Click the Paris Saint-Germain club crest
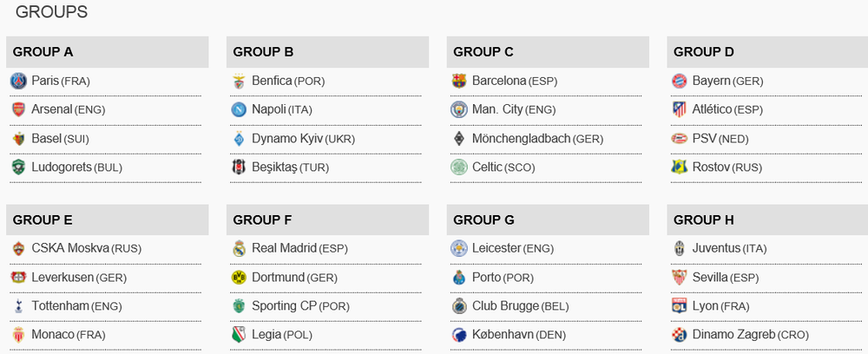Screen dimensions: 868x354 tap(18, 81)
